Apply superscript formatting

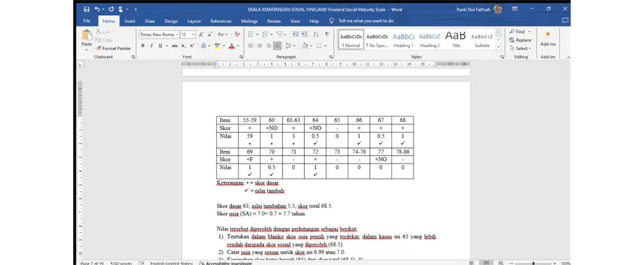tap(192, 46)
